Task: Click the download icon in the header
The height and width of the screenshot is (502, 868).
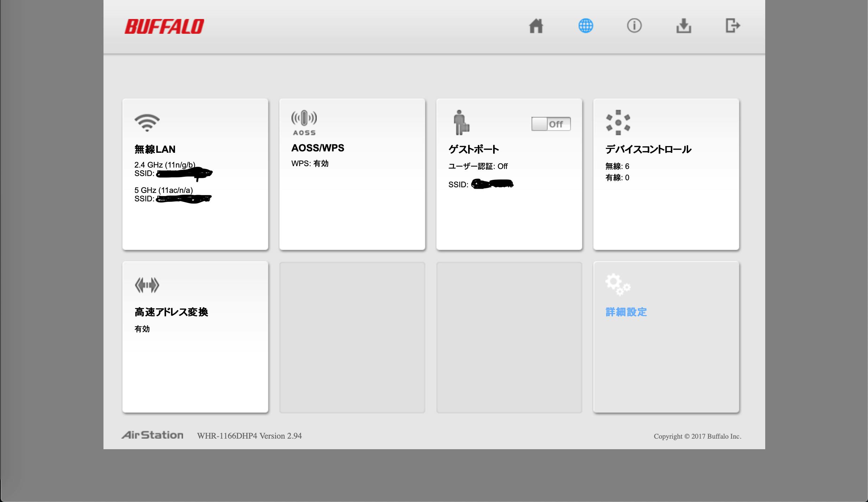Action: pyautogui.click(x=684, y=26)
